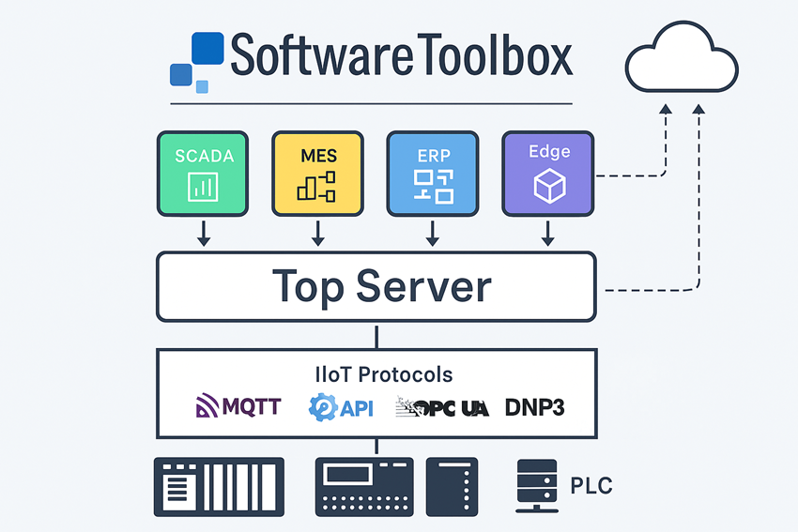Click the arrow below the SCADA tile
Screen dimensions: 798x532
(204, 234)
